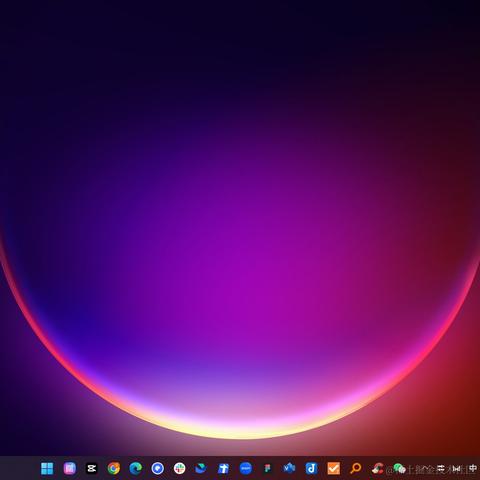Switch the Chinese input method indicator
This screenshot has width=480, height=480.
(x=473, y=469)
